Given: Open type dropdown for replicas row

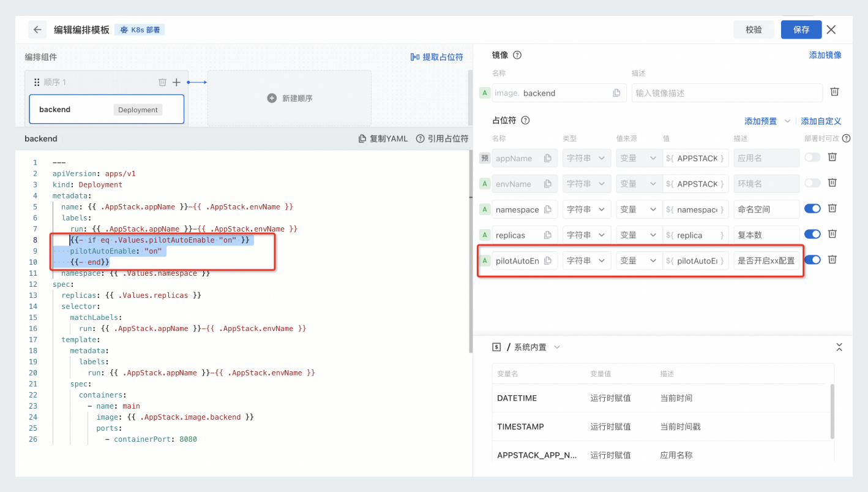Looking at the screenshot, I should (586, 235).
